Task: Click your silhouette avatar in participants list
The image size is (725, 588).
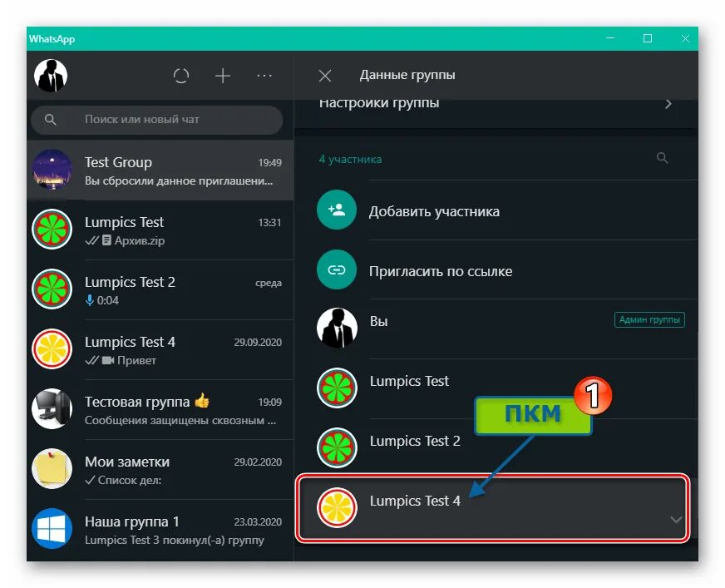Action: pyautogui.click(x=337, y=328)
